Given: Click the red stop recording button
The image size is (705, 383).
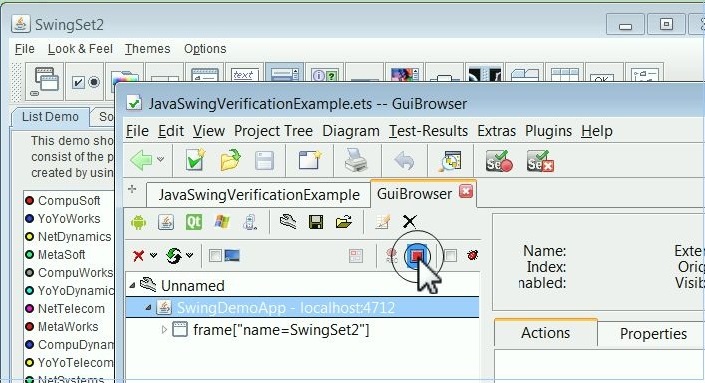Looking at the screenshot, I should click(x=417, y=256).
